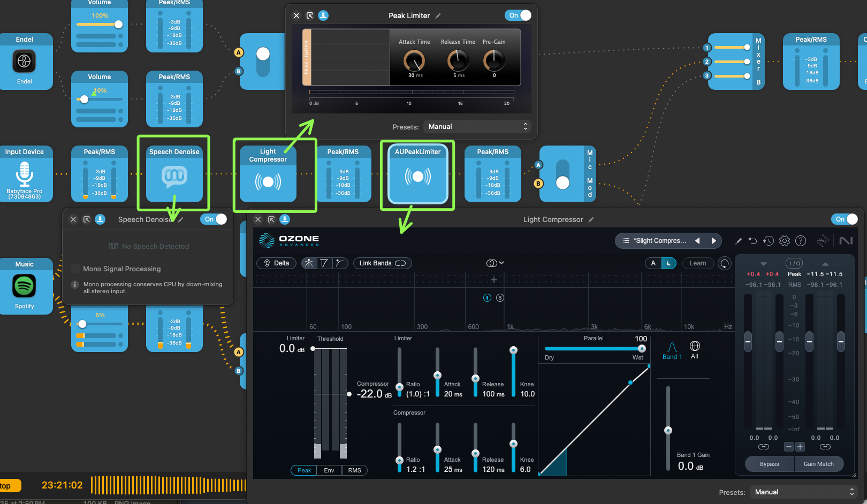Link output gain channels icon
This screenshot has height=504, width=867.
[x=825, y=446]
